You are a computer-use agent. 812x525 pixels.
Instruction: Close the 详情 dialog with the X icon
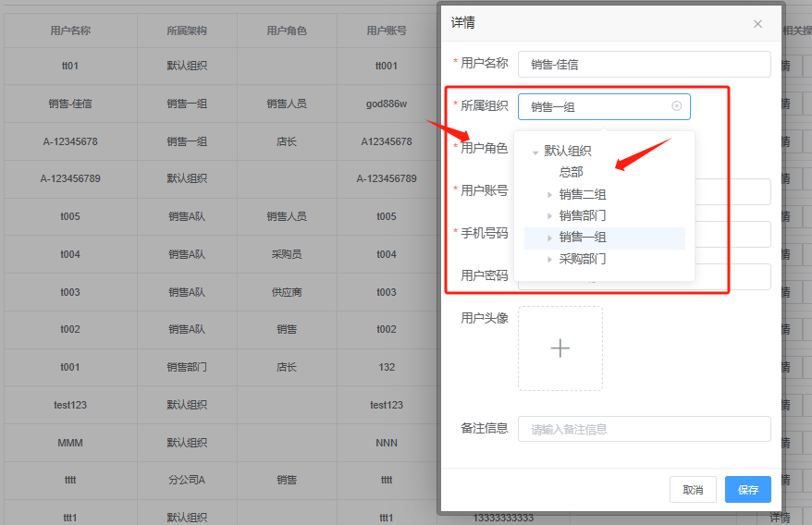coord(757,24)
